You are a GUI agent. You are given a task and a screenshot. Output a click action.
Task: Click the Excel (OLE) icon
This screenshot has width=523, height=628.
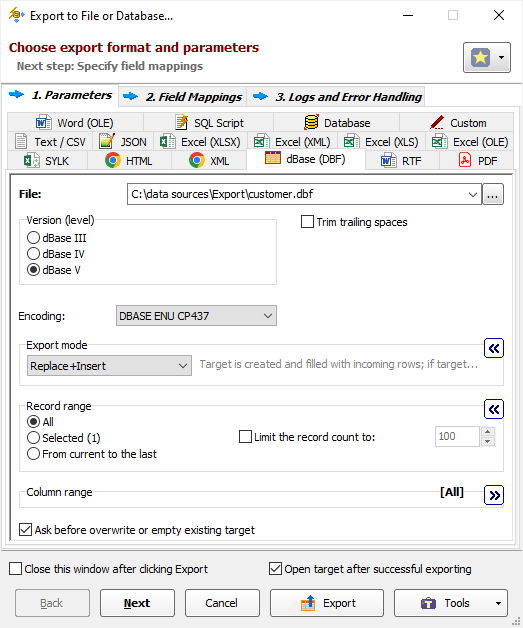[439, 141]
